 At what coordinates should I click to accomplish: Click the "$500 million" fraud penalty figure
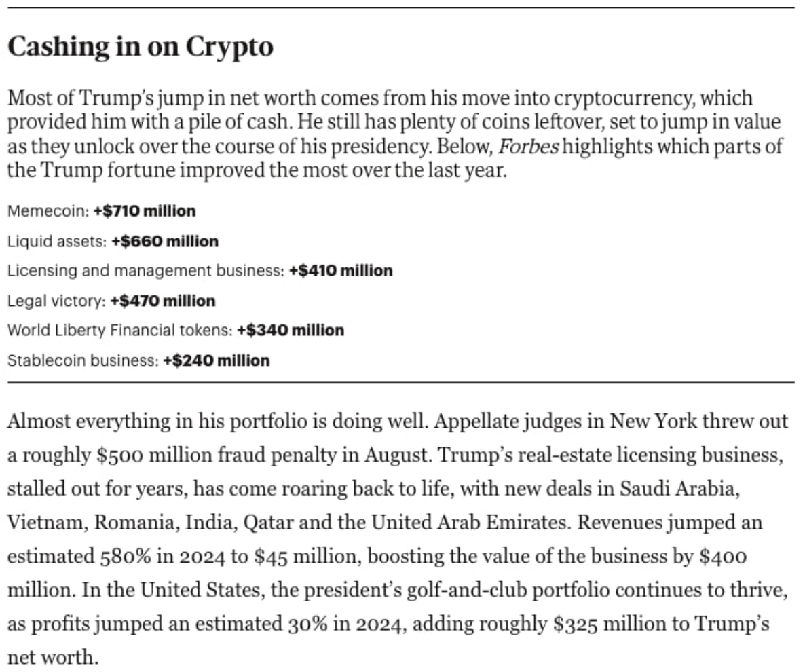coord(140,455)
